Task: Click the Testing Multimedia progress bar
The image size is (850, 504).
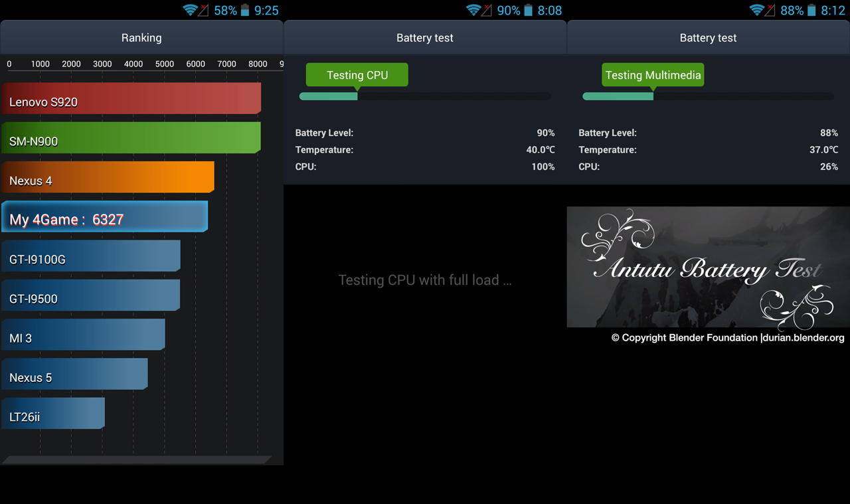Action: [708, 96]
